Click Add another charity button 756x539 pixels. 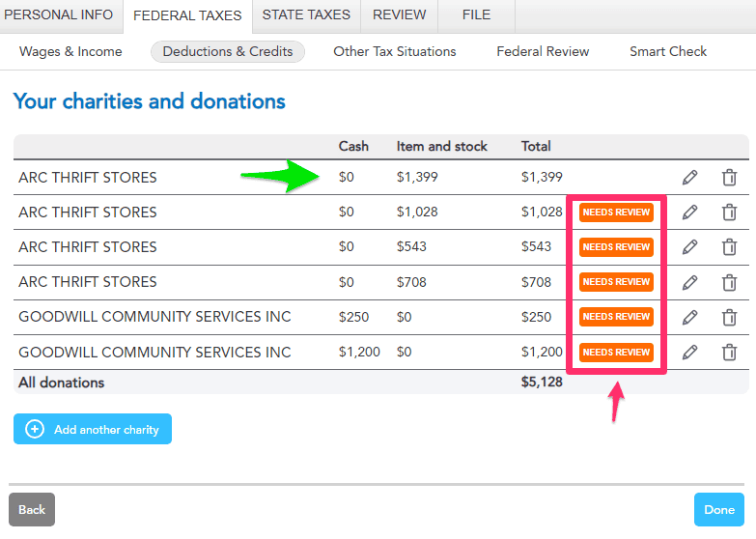93,429
